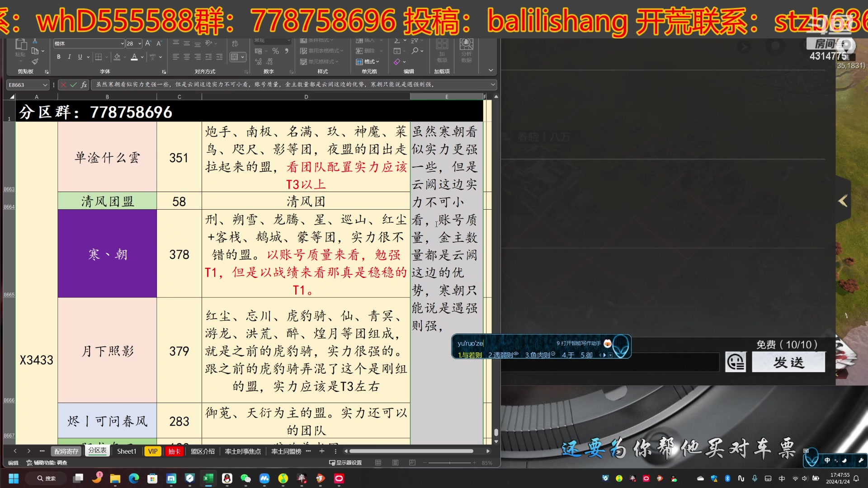Collapse the game side panel with the left arrow

(843, 201)
